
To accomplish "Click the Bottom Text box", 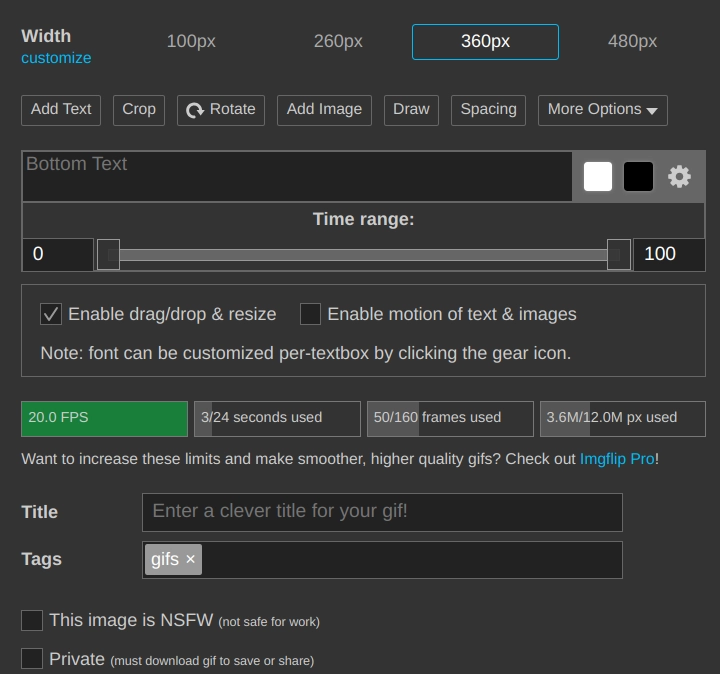I will (x=297, y=176).
